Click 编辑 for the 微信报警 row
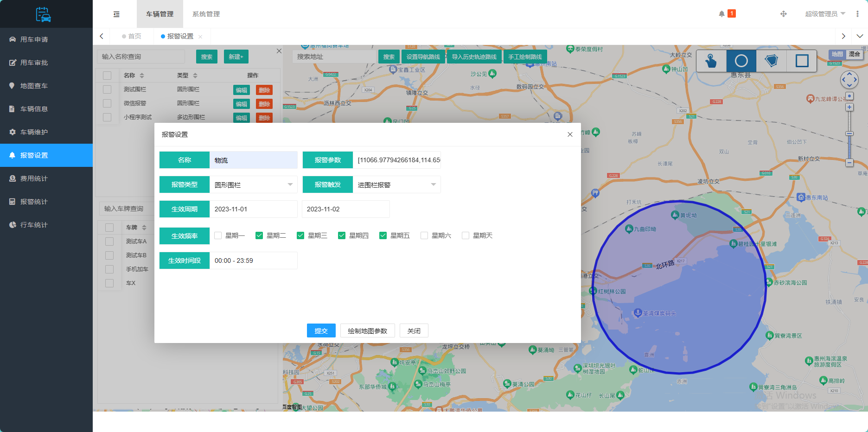Image resolution: width=868 pixels, height=432 pixels. 242,104
